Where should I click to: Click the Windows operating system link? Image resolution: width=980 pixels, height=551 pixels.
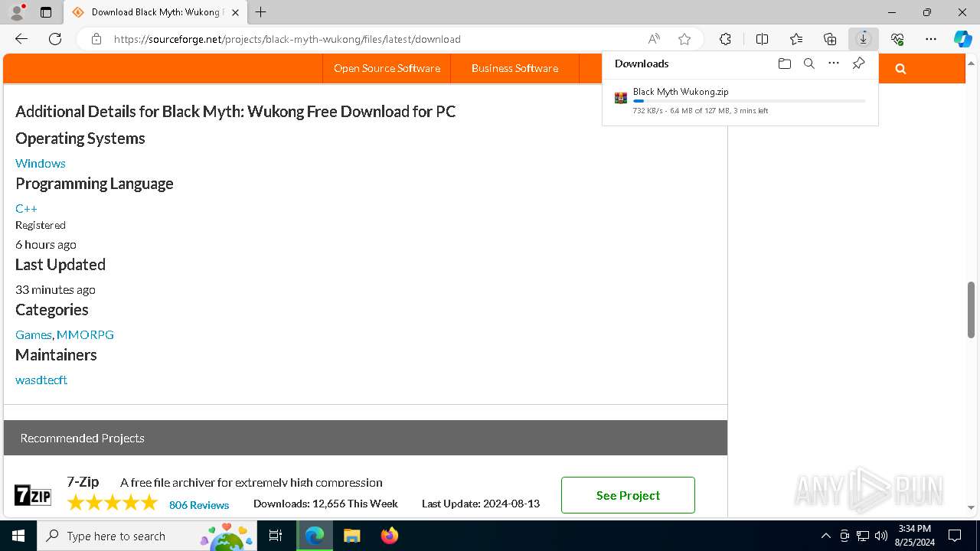[x=41, y=163]
